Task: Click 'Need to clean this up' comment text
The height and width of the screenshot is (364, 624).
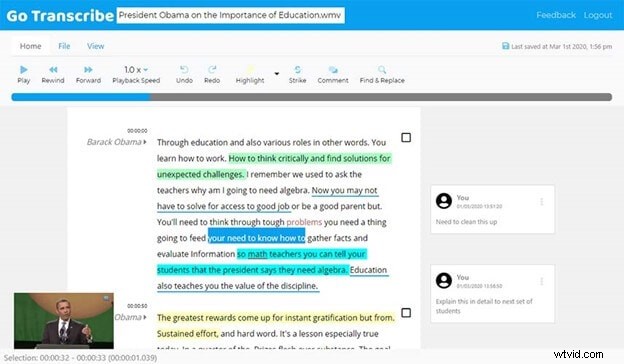Action: (466, 222)
